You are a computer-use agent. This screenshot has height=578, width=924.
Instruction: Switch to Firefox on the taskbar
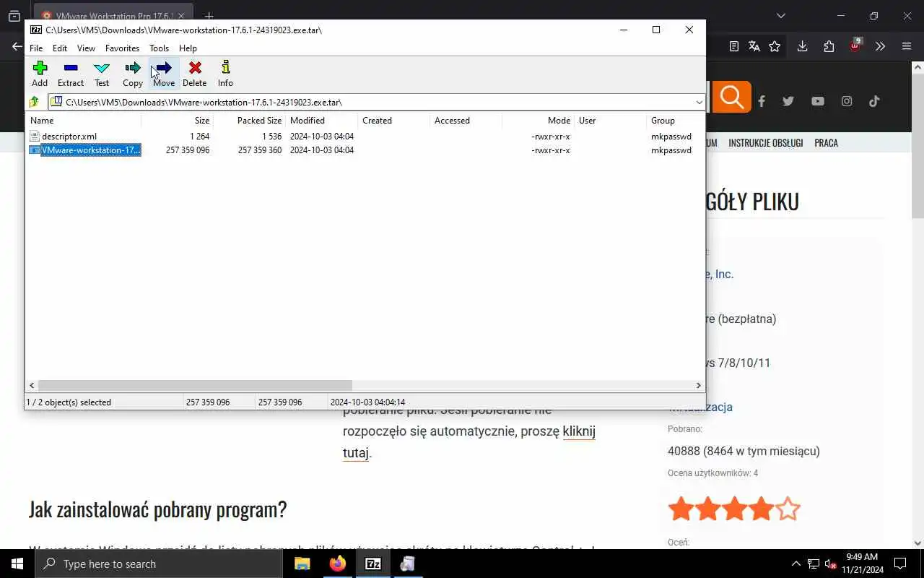(338, 564)
